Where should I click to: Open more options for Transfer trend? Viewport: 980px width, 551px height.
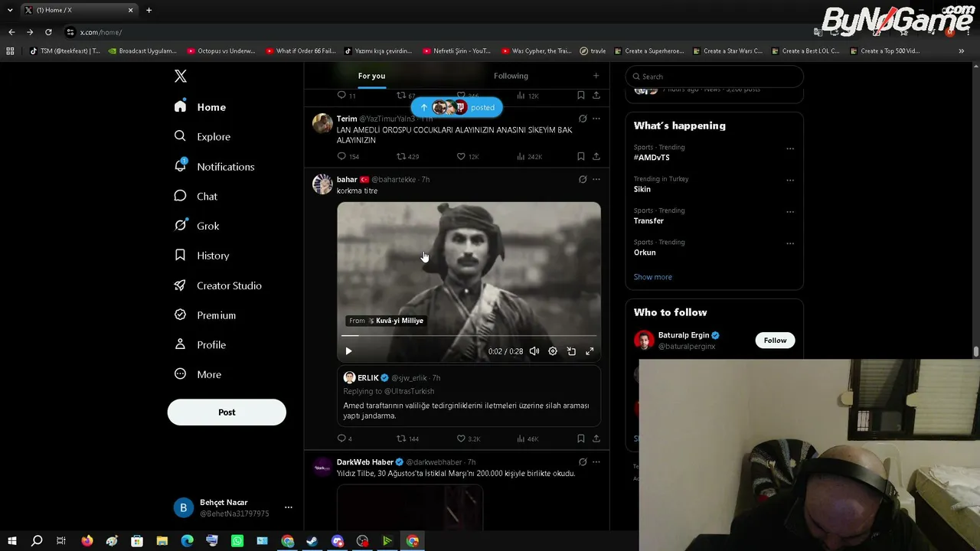click(x=790, y=212)
